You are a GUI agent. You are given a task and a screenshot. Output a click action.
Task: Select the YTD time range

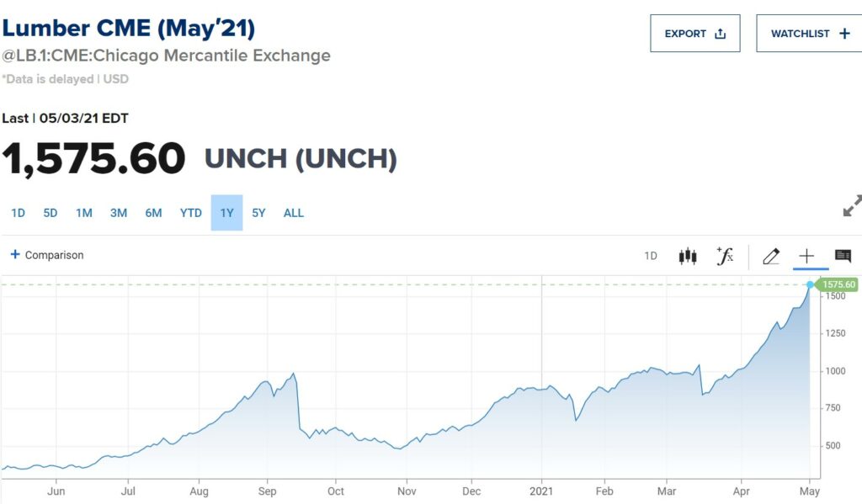[x=191, y=213]
